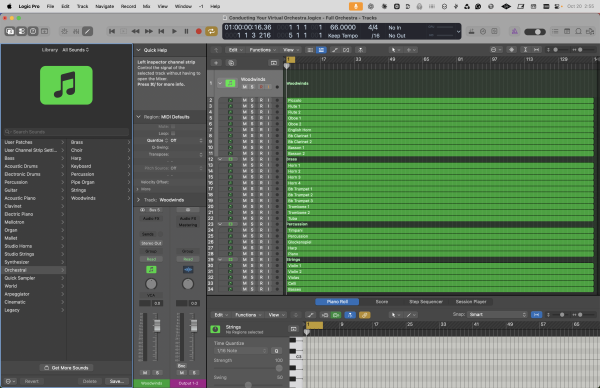Click the Library Revert button
The image size is (600, 388).
32,381
